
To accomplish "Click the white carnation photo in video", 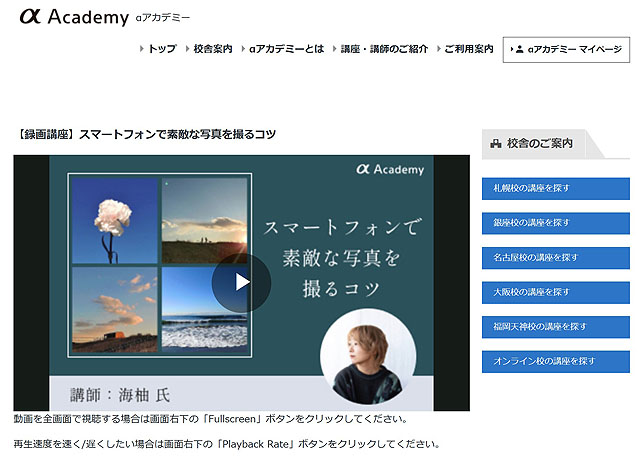I will pos(112,219).
